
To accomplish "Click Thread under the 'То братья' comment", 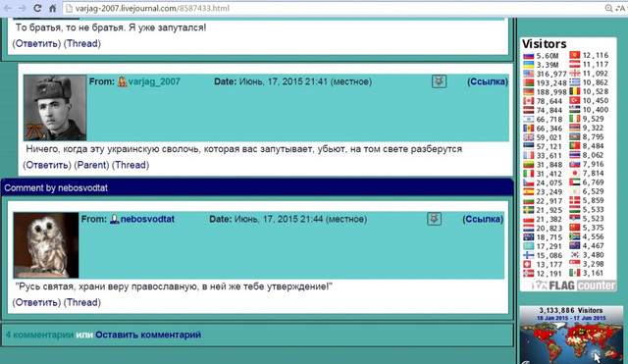I will coord(82,43).
